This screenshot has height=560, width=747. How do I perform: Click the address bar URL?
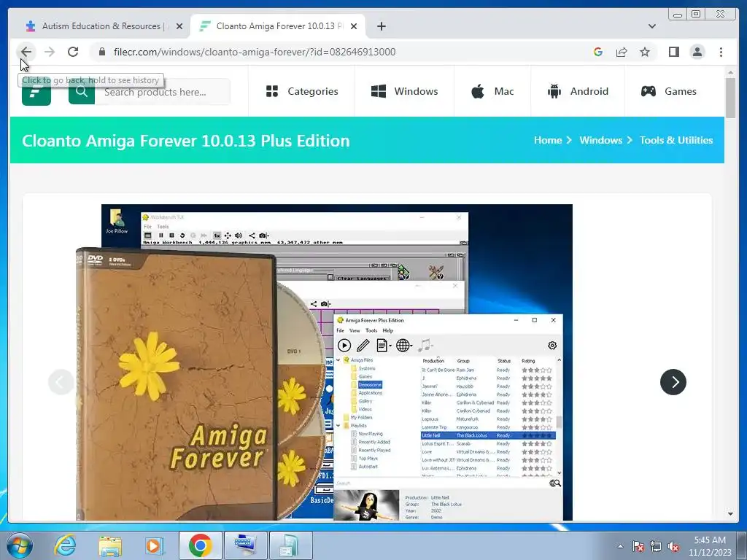pyautogui.click(x=255, y=52)
